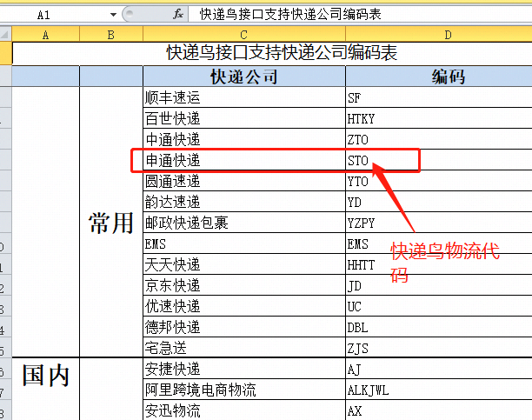This screenshot has height=420, width=532.
Task: Click the code cell YZPY
Action: coord(439,223)
